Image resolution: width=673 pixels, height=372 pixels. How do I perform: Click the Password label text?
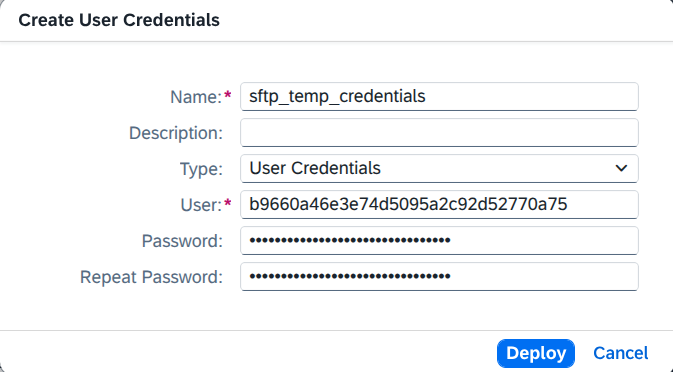pyautogui.click(x=182, y=241)
